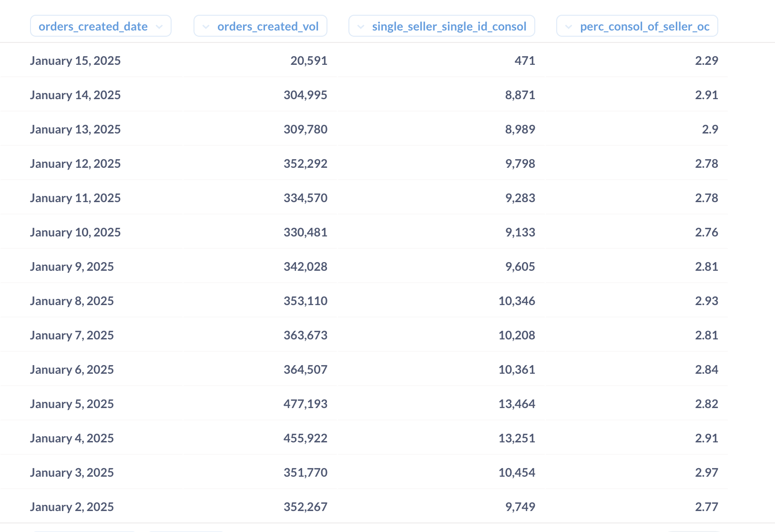
Task: Select the orders volume value 342,028
Action: coord(306,266)
